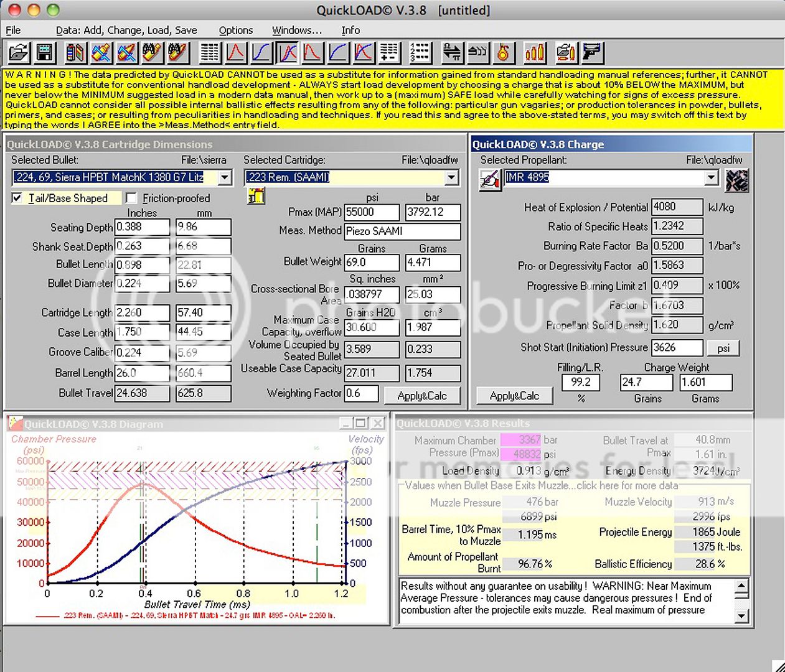Toggle the Tail/Base Shaped checkbox
The image size is (785, 672).
click(x=17, y=198)
